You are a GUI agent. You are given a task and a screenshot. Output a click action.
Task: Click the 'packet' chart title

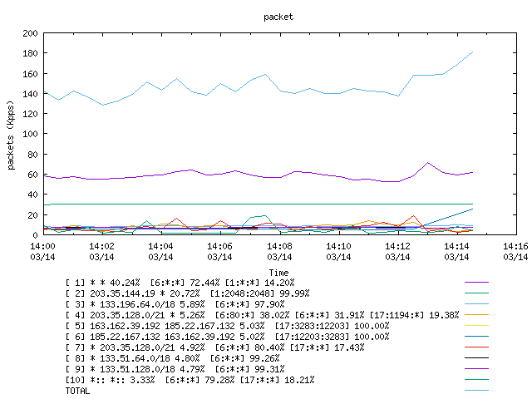278,17
